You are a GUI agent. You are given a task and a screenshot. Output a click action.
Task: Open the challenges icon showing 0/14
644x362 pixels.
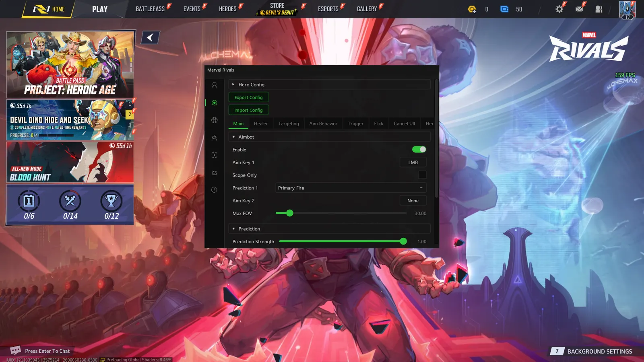coord(70,201)
